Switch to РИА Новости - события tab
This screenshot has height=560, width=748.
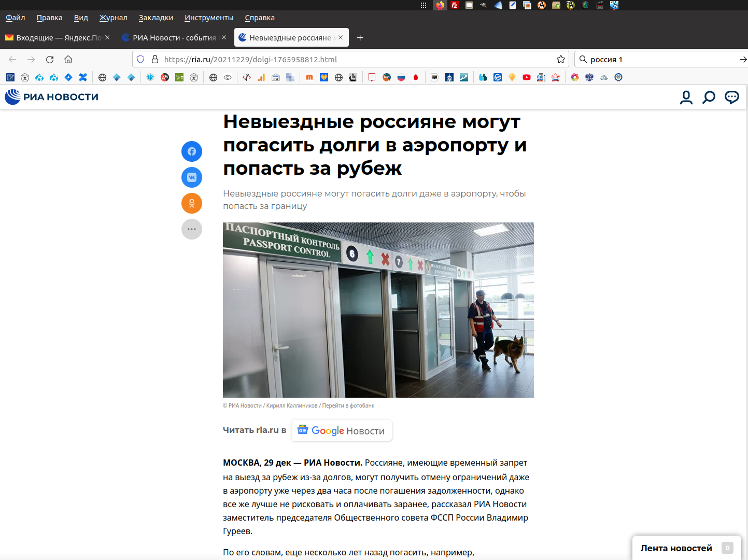(174, 37)
